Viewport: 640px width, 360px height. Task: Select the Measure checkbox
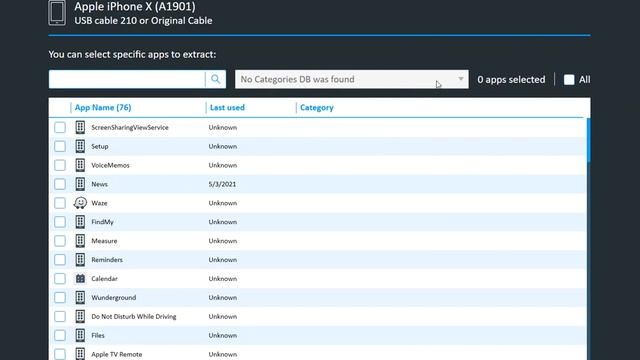60,241
